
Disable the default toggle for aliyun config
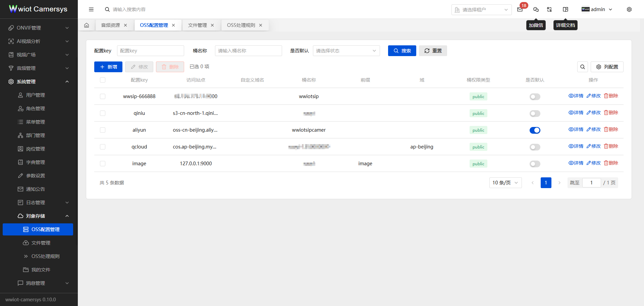(535, 130)
